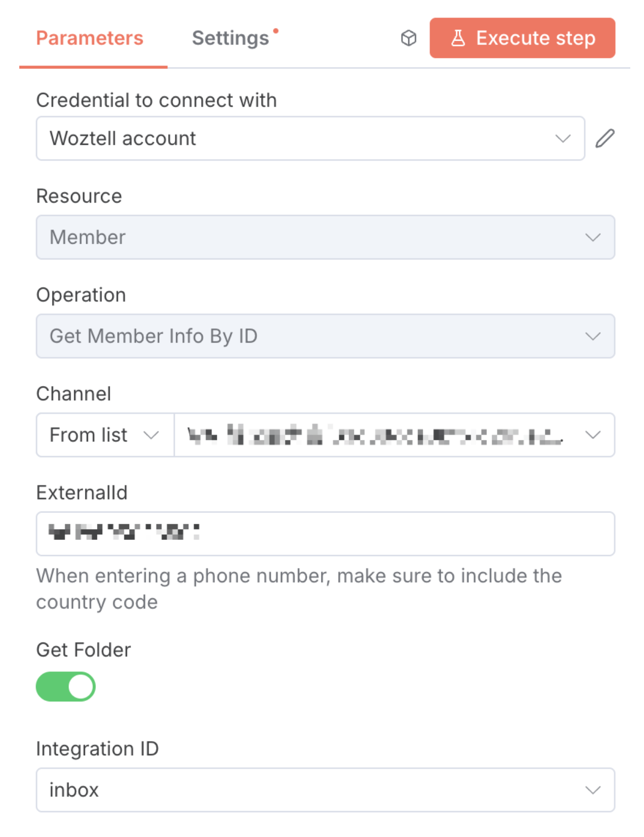Click the blurred Channel value field
The image size is (644, 837).
coord(395,435)
